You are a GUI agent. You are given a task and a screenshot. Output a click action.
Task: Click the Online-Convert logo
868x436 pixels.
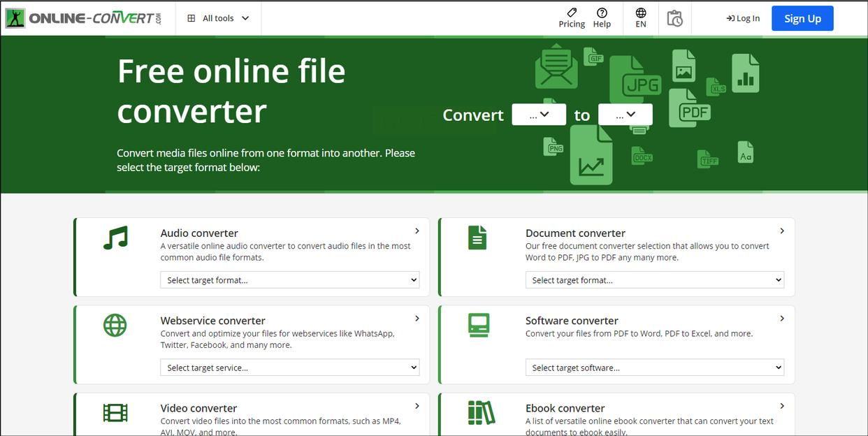coord(84,18)
